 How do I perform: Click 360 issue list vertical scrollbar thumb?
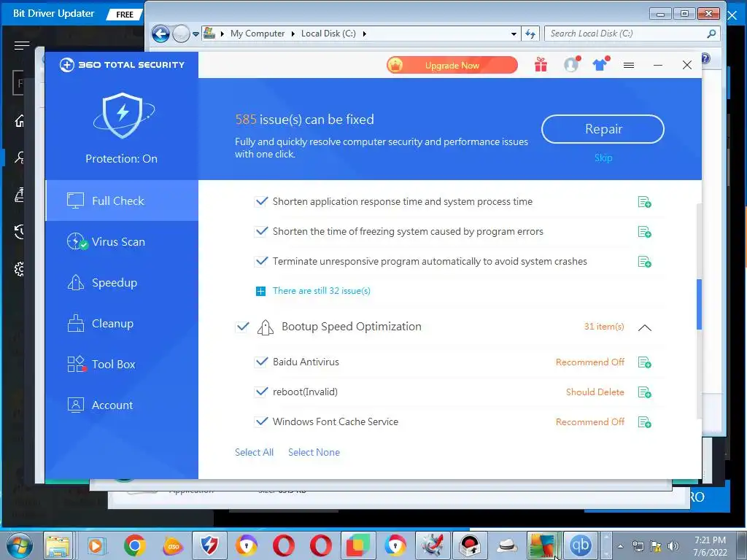699,304
